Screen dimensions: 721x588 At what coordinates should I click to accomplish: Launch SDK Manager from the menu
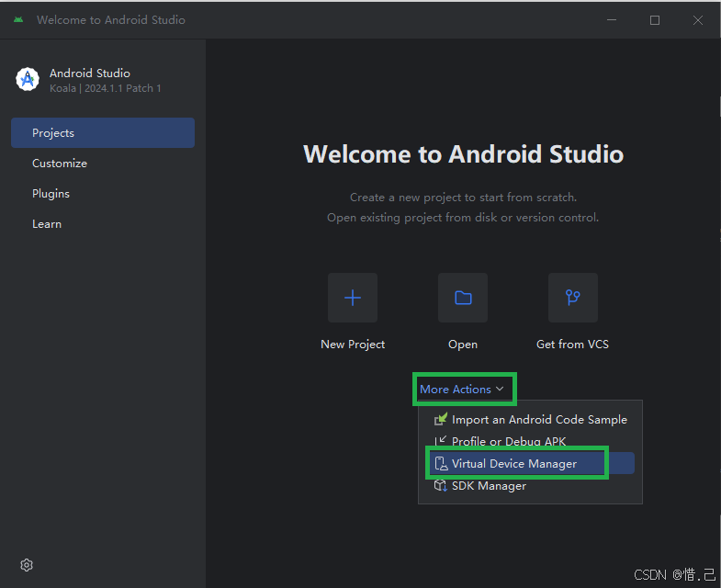click(x=530, y=485)
